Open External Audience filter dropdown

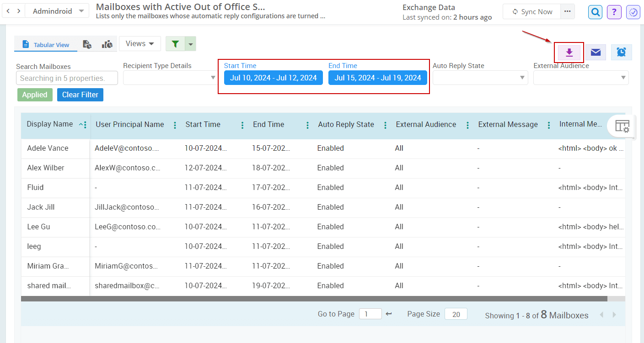[581, 78]
